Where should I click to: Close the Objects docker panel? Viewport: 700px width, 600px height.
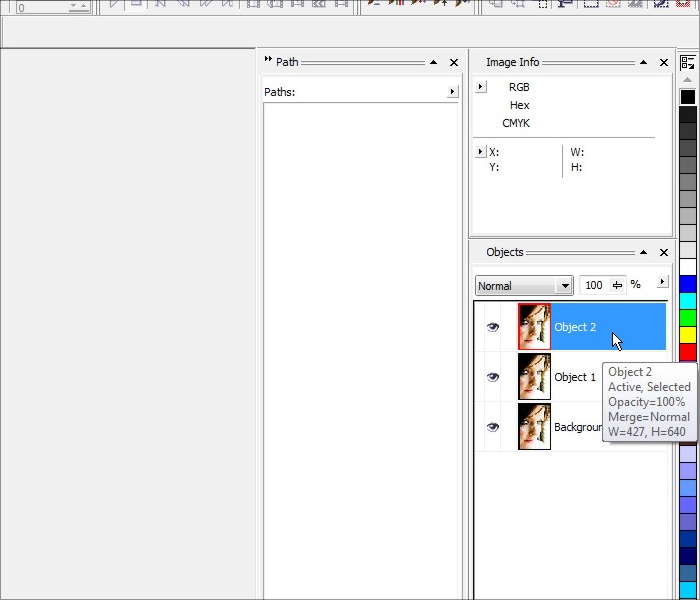[663, 252]
